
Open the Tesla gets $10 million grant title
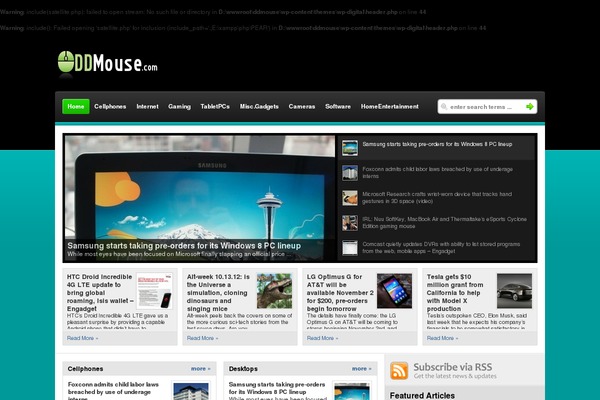point(455,292)
